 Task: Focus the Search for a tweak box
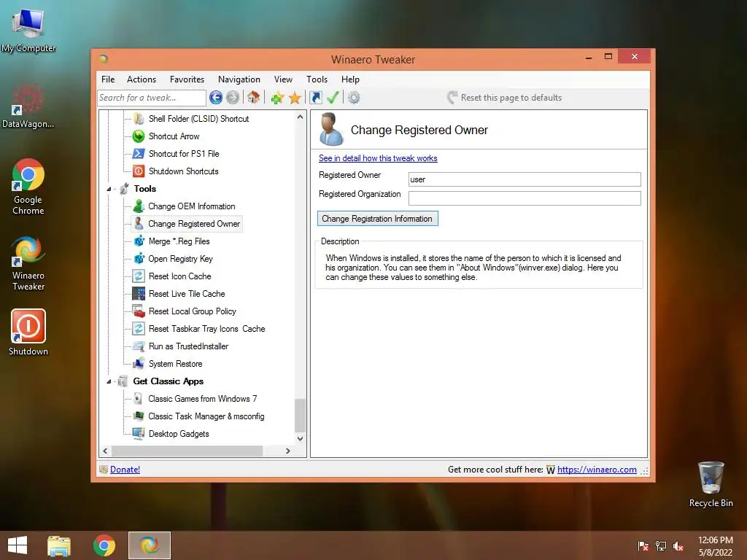pos(152,98)
